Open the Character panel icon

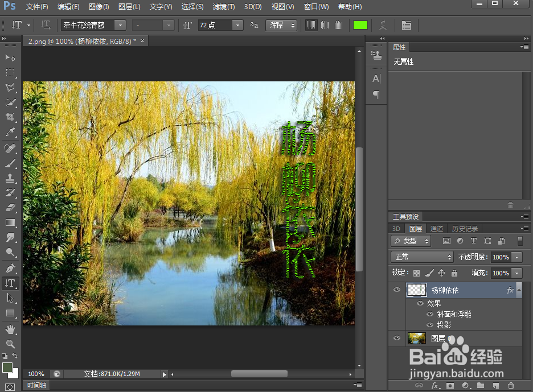click(x=376, y=79)
